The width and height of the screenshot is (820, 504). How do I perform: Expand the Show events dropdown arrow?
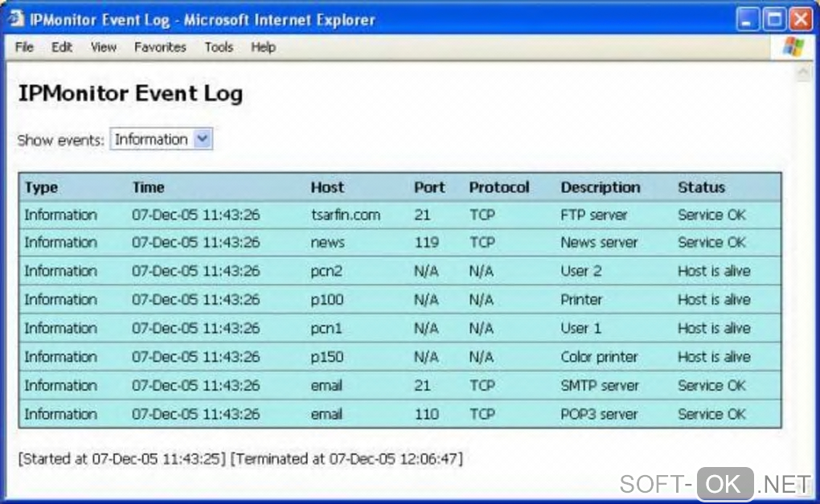(x=203, y=139)
